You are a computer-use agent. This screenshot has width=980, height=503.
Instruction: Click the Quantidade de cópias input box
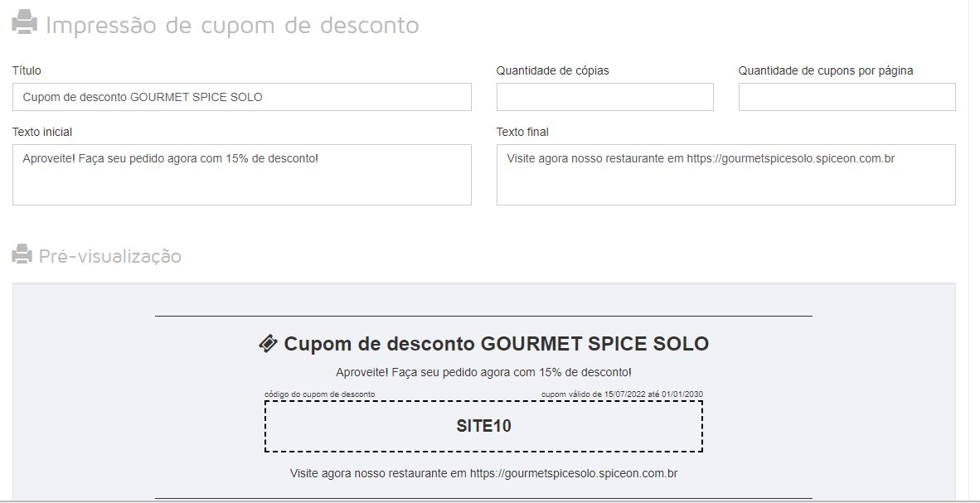[605, 97]
